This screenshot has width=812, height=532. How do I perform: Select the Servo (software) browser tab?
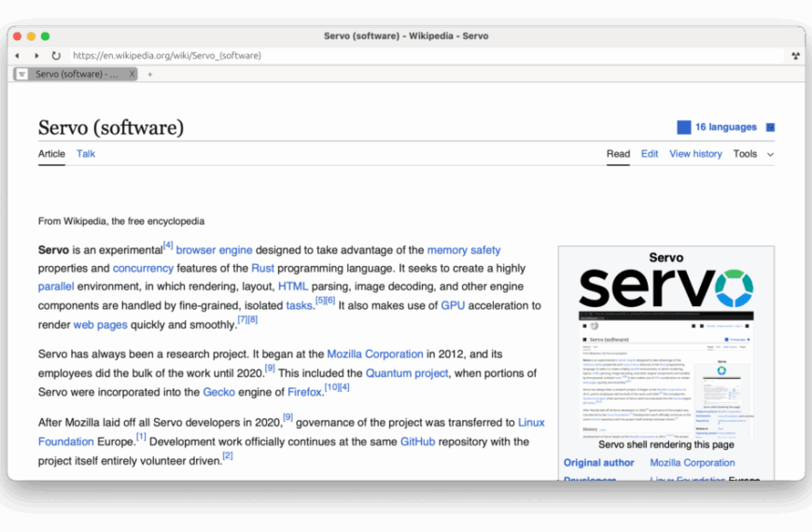pyautogui.click(x=76, y=74)
